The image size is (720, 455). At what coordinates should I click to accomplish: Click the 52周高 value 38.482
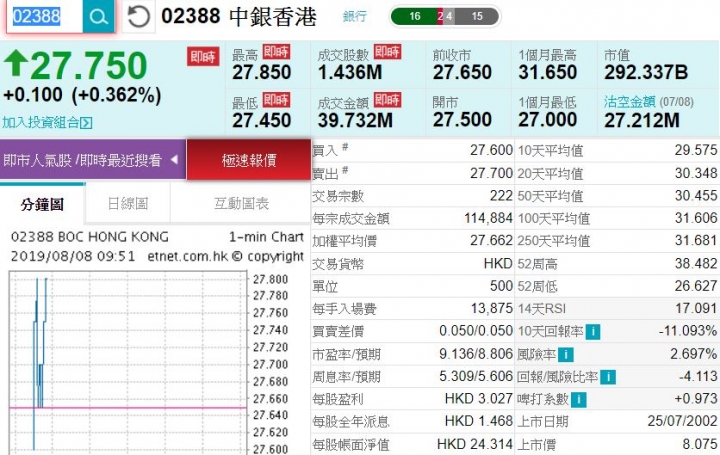coord(696,264)
